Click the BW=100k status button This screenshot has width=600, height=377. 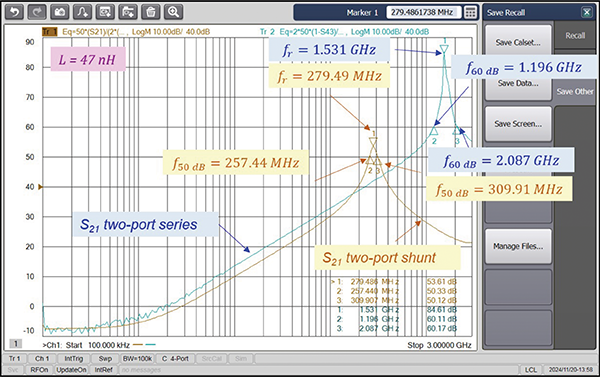coord(137,359)
